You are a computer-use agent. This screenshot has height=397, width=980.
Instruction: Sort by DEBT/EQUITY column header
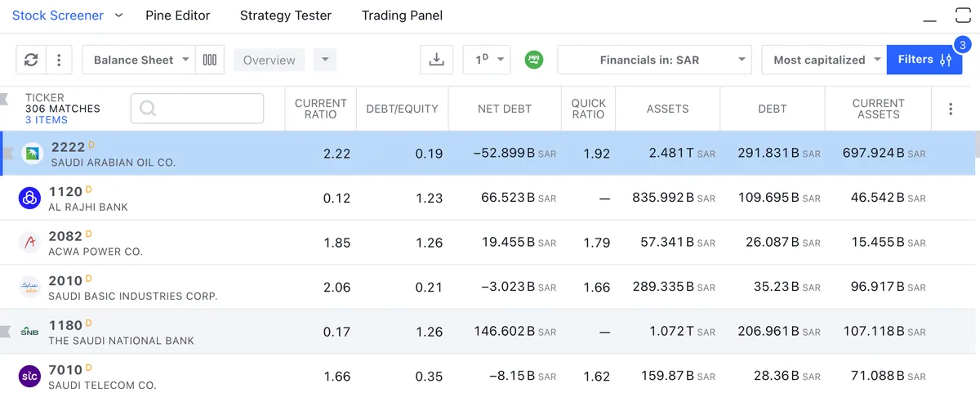click(x=402, y=109)
